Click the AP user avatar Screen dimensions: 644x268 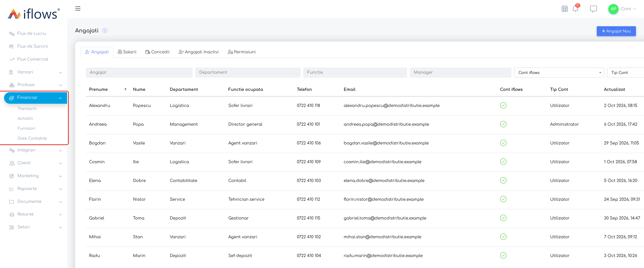[x=613, y=9]
